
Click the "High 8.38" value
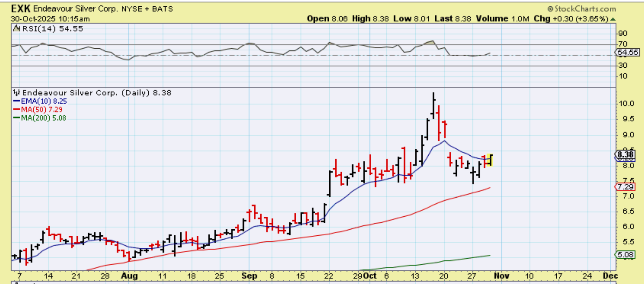pos(370,19)
